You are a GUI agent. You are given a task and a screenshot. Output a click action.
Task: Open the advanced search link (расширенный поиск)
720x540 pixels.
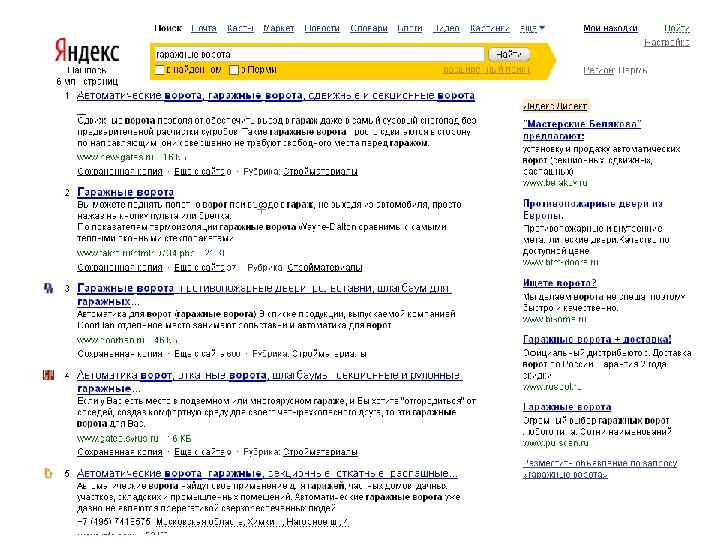(486, 70)
